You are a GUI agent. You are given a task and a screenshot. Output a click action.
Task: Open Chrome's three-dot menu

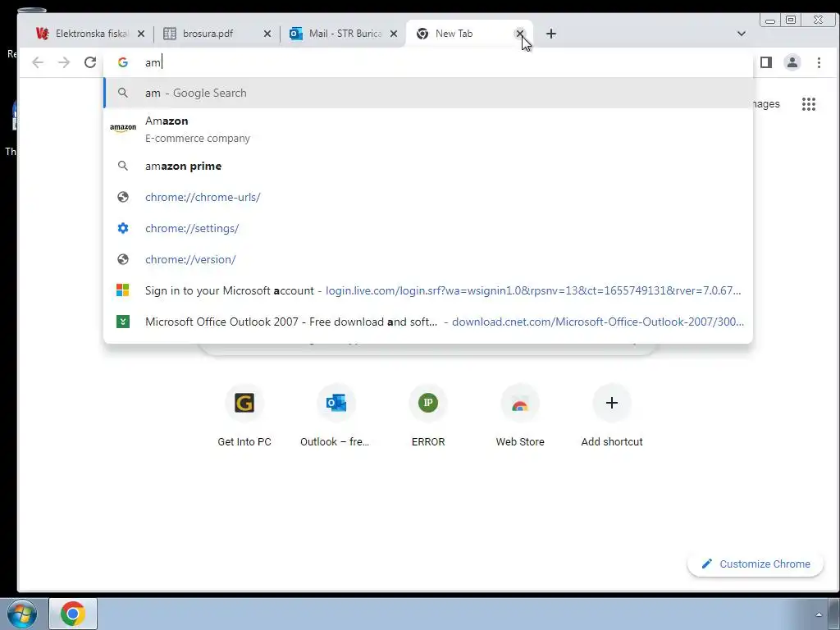point(819,62)
